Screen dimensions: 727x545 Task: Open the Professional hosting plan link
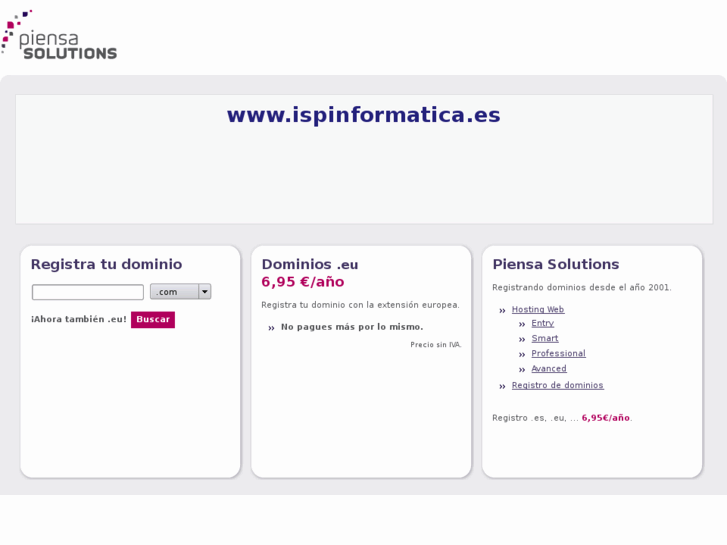558,353
